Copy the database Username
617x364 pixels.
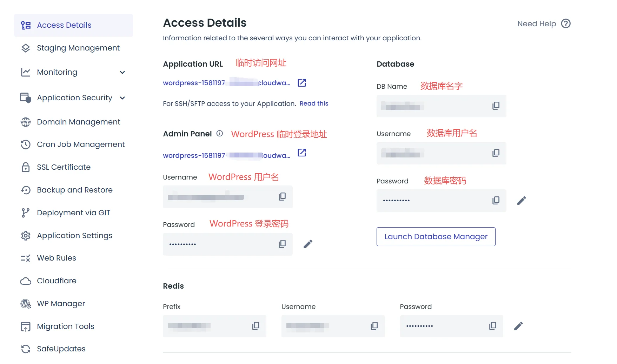[x=496, y=153]
